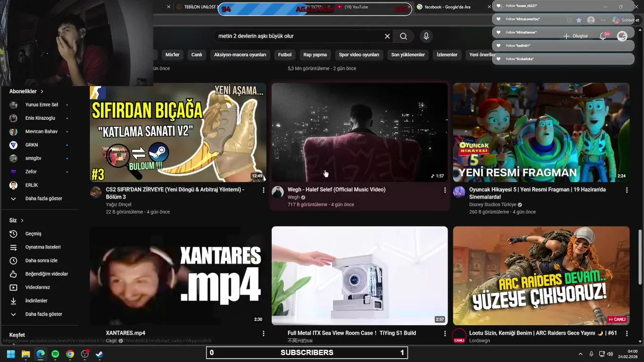Select the Son yüklenenler filter chip

(x=408, y=55)
